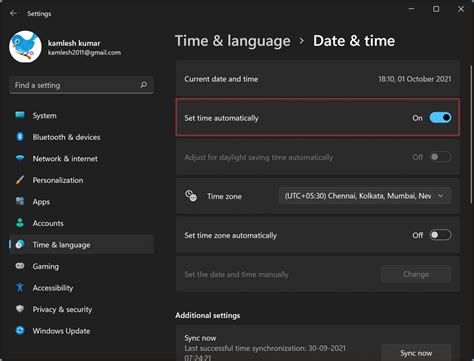The width and height of the screenshot is (474, 361).
Task: Minimize the Settings window
Action: click(x=412, y=9)
